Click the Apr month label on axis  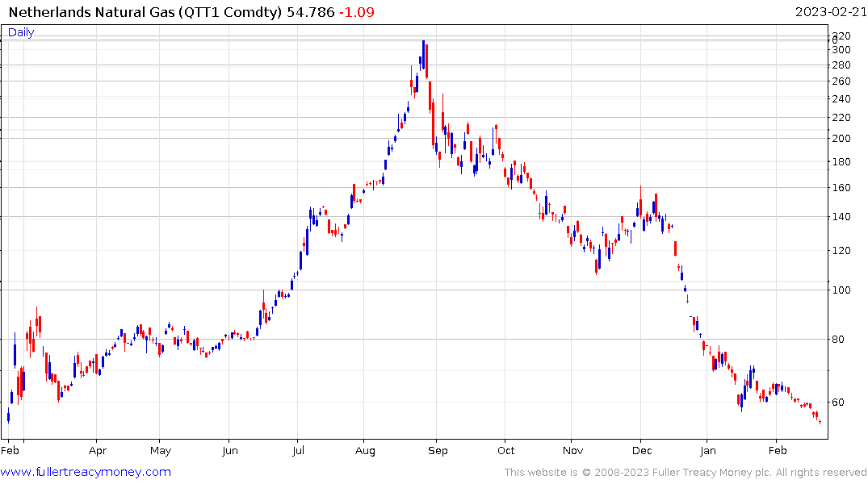point(98,451)
